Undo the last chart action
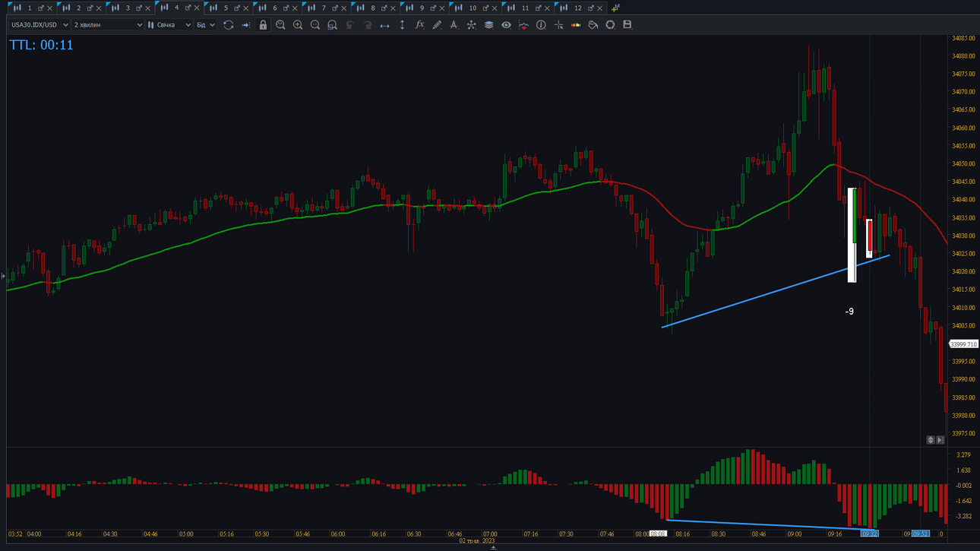The image size is (980, 551). tap(349, 25)
